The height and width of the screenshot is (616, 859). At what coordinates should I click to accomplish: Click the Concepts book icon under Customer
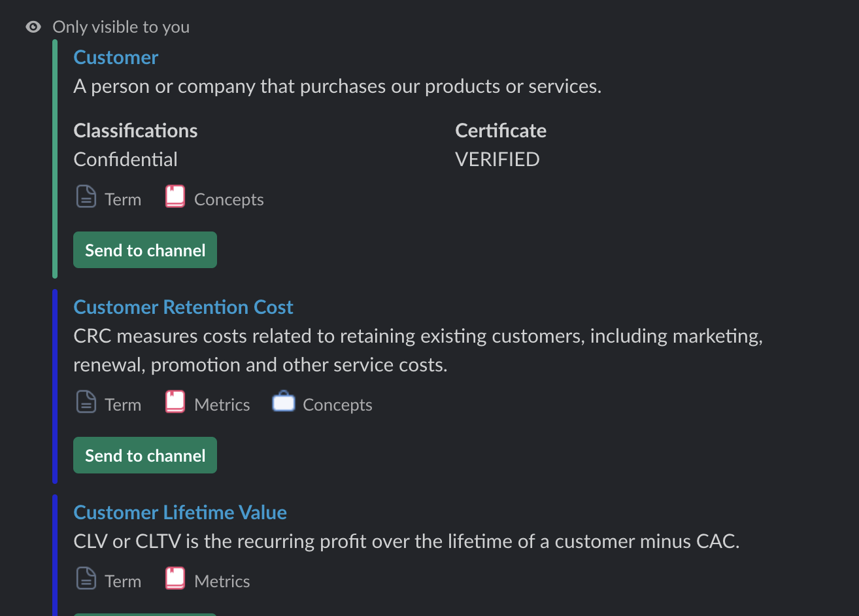175,197
